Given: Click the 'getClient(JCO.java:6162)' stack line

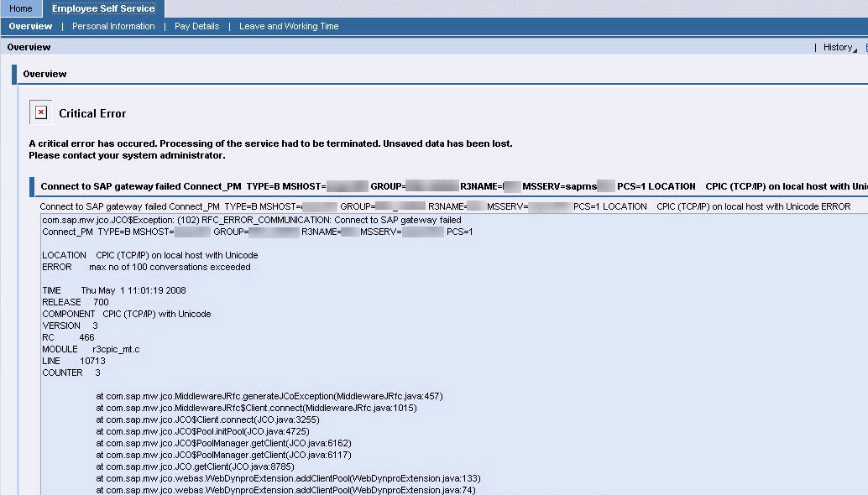Looking at the screenshot, I should click(223, 443).
